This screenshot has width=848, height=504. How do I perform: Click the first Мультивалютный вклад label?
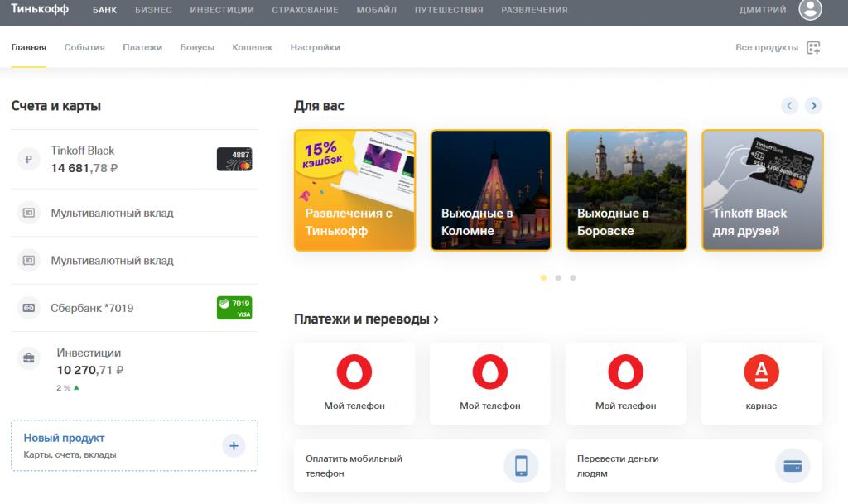pos(112,213)
